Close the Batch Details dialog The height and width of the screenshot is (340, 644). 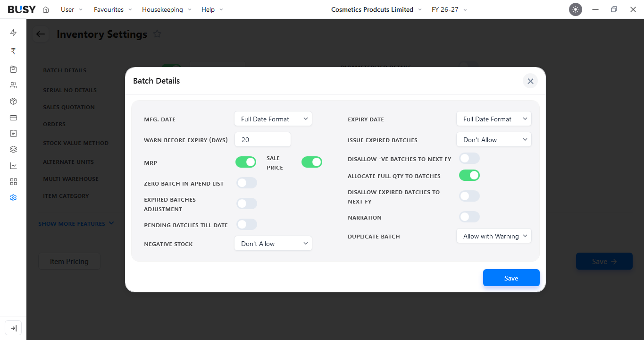(x=530, y=81)
